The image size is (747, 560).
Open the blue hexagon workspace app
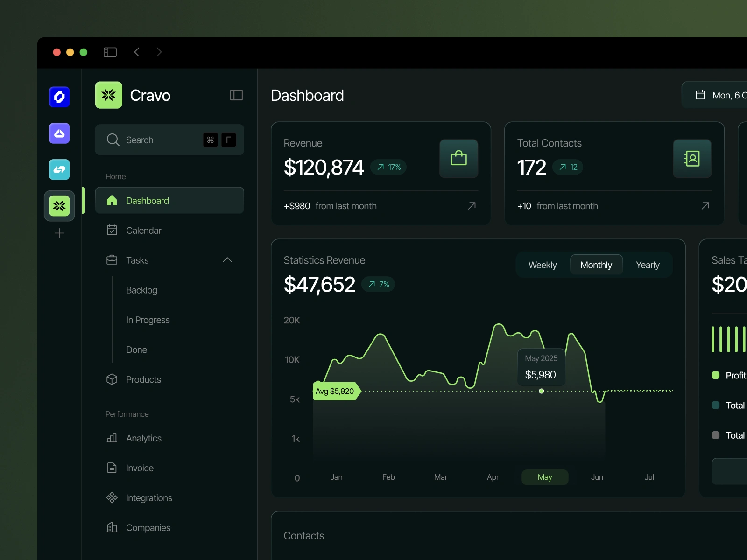click(x=59, y=97)
